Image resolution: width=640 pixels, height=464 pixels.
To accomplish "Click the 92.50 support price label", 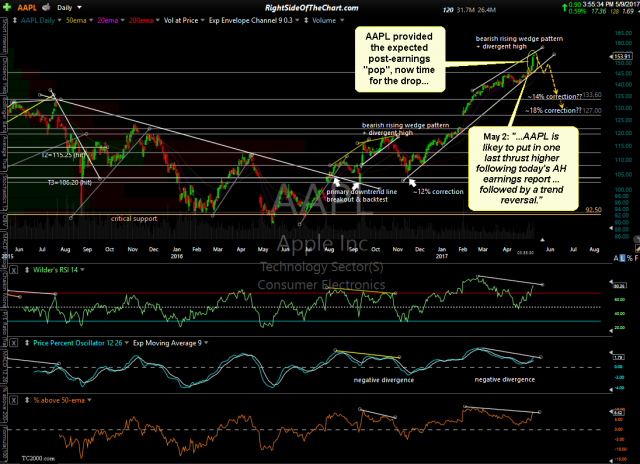I will point(593,210).
